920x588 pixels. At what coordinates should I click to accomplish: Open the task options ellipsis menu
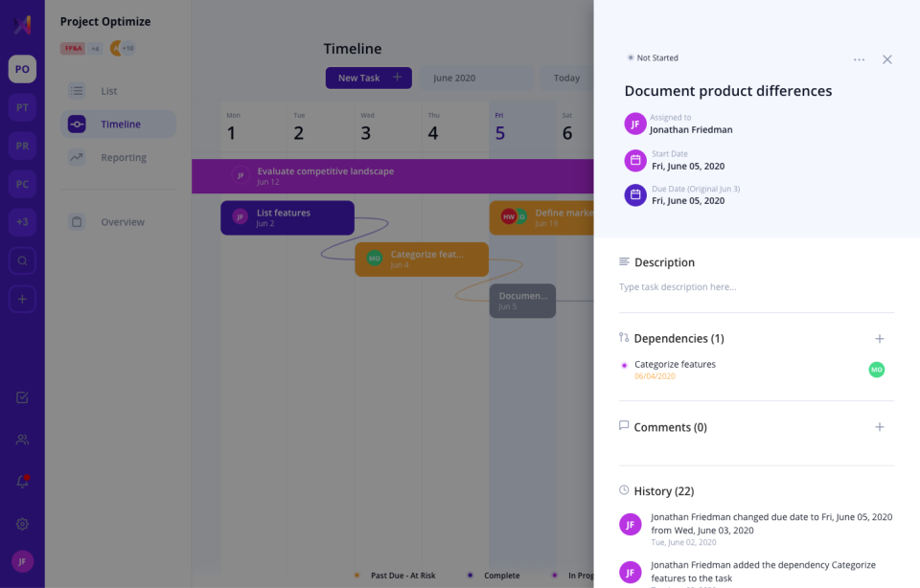coord(859,59)
